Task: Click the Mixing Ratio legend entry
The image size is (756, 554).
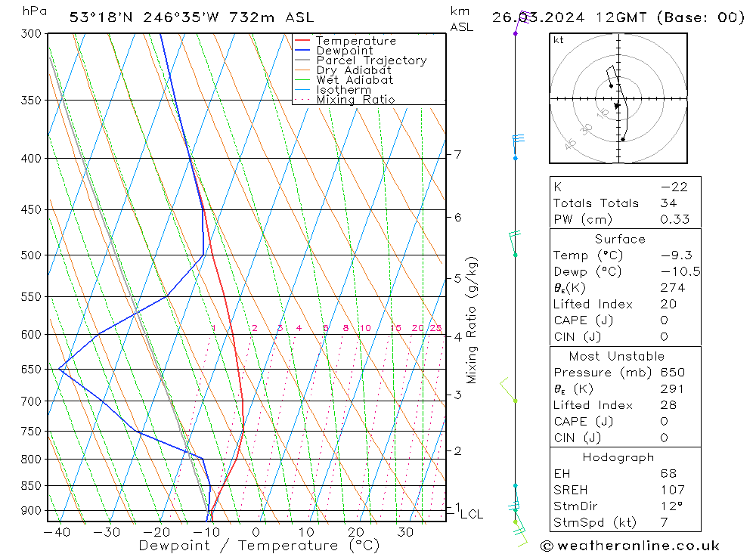Action: point(356,100)
